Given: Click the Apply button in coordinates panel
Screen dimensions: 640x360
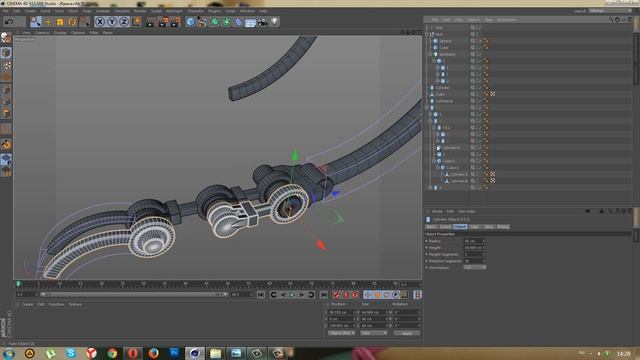Looking at the screenshot, I should tap(407, 333).
